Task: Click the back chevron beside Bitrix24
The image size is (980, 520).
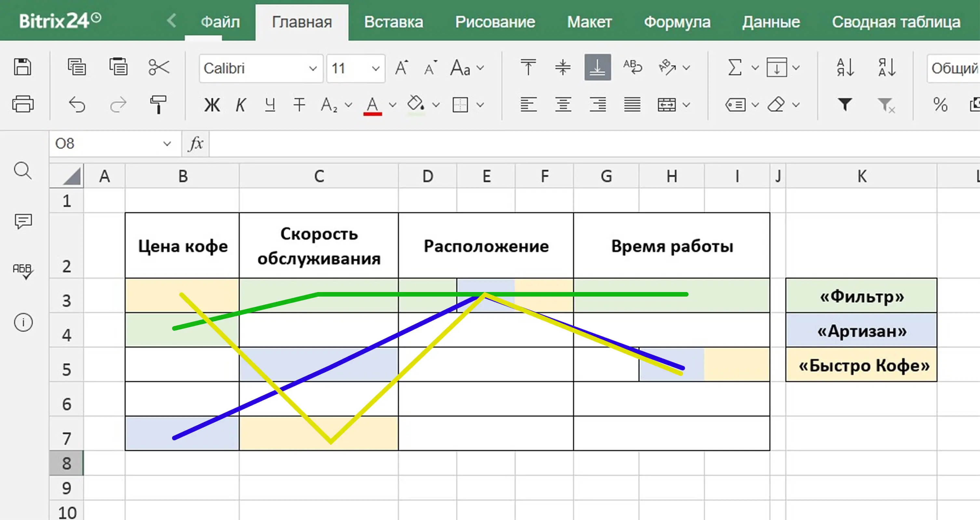Action: click(x=172, y=20)
